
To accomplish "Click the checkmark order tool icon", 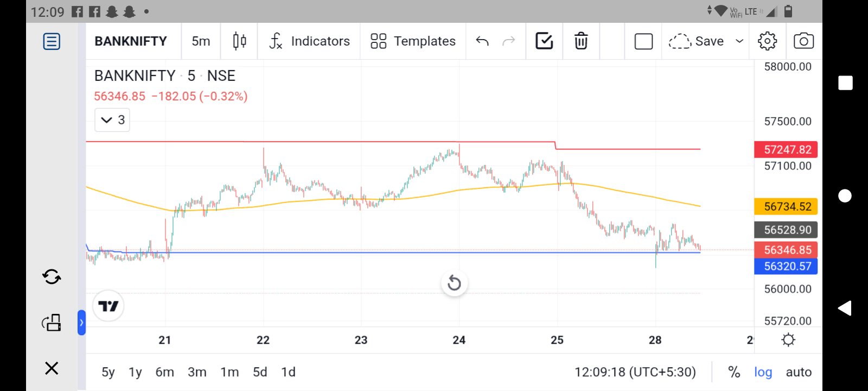I will point(544,41).
